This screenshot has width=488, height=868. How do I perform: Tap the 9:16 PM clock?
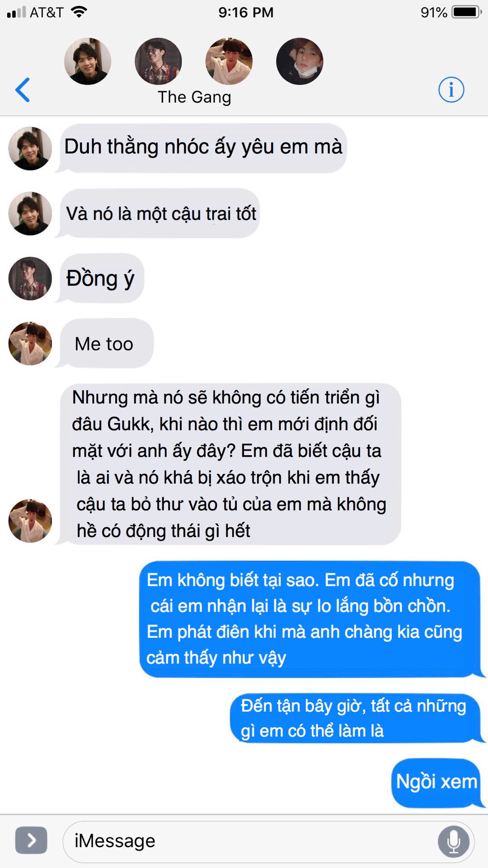pyautogui.click(x=246, y=12)
